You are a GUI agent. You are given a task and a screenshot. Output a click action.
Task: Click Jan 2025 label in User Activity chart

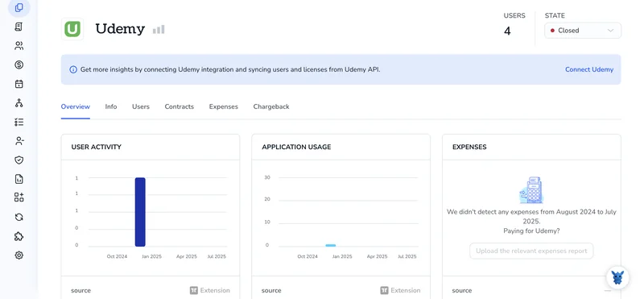click(151, 256)
